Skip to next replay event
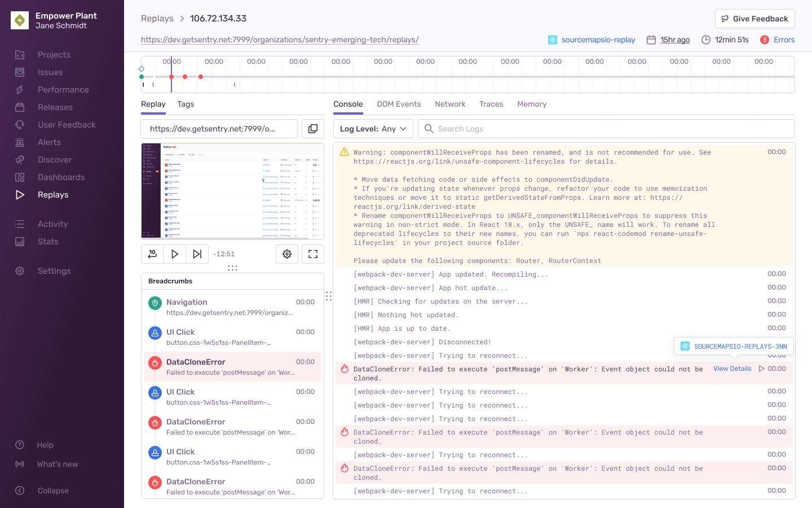The width and height of the screenshot is (812, 508). click(x=197, y=254)
